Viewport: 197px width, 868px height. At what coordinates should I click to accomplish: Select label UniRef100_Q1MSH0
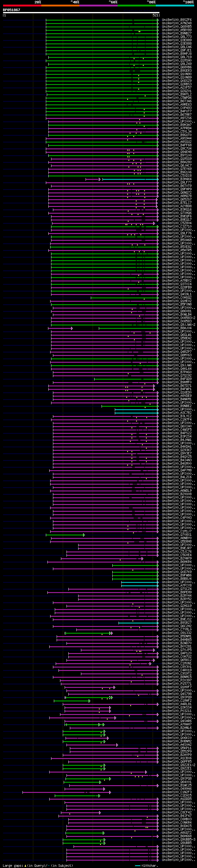pyautogui.click(x=177, y=61)
